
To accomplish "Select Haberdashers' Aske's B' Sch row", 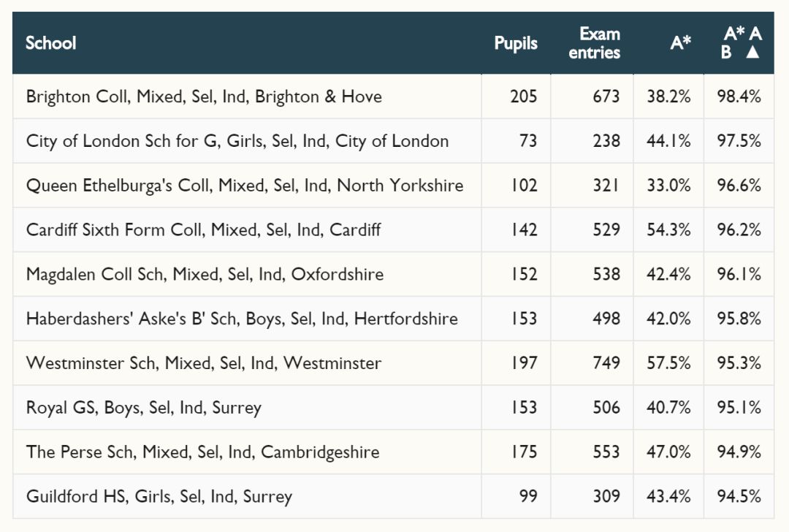I will coord(242,319).
